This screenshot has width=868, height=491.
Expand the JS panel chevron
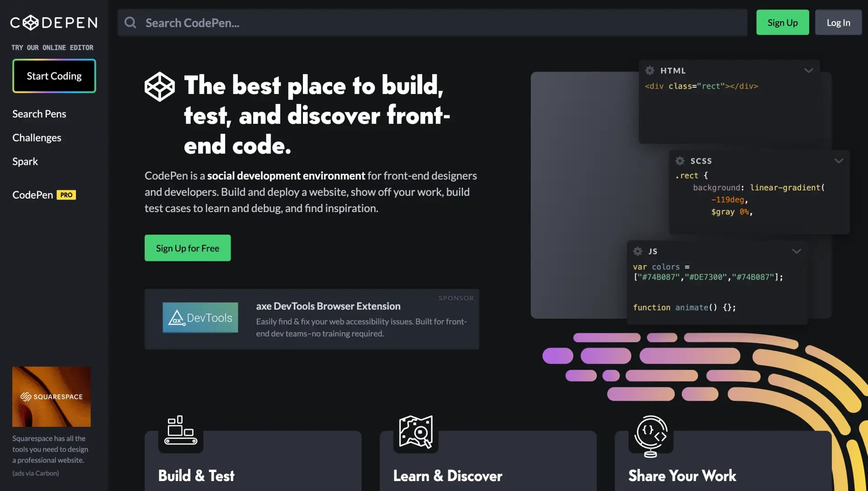[797, 251]
